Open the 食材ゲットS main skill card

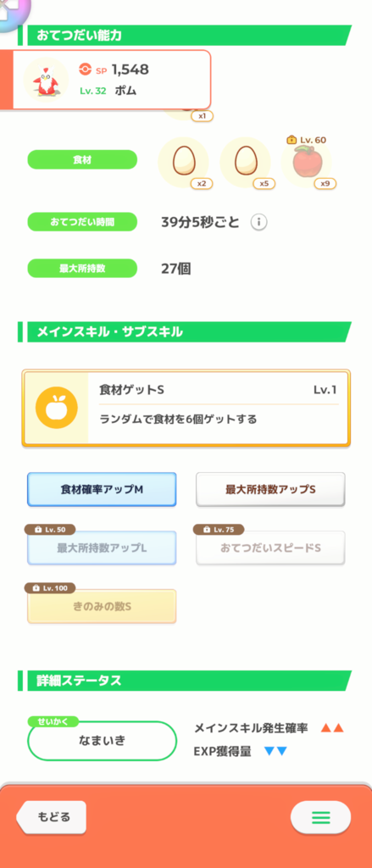click(x=186, y=408)
